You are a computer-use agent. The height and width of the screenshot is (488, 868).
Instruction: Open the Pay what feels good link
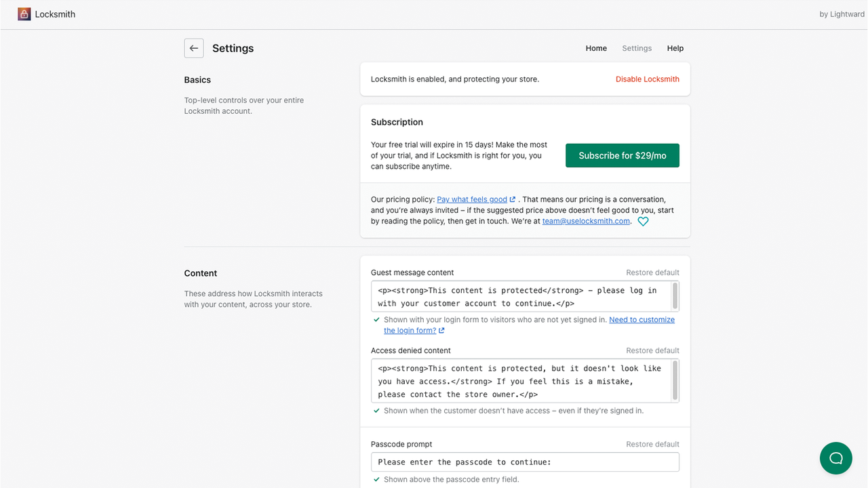coord(476,199)
